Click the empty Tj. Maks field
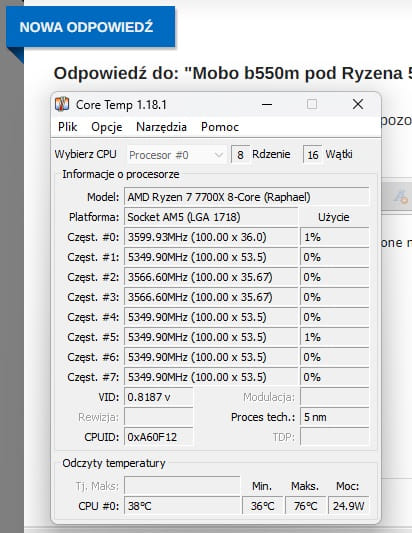 point(182,485)
